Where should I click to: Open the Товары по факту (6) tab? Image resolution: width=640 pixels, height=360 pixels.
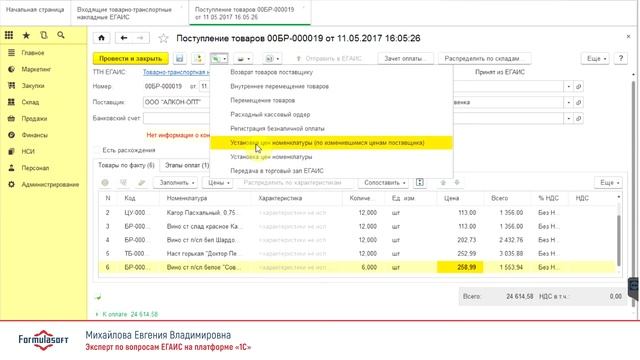tap(126, 165)
